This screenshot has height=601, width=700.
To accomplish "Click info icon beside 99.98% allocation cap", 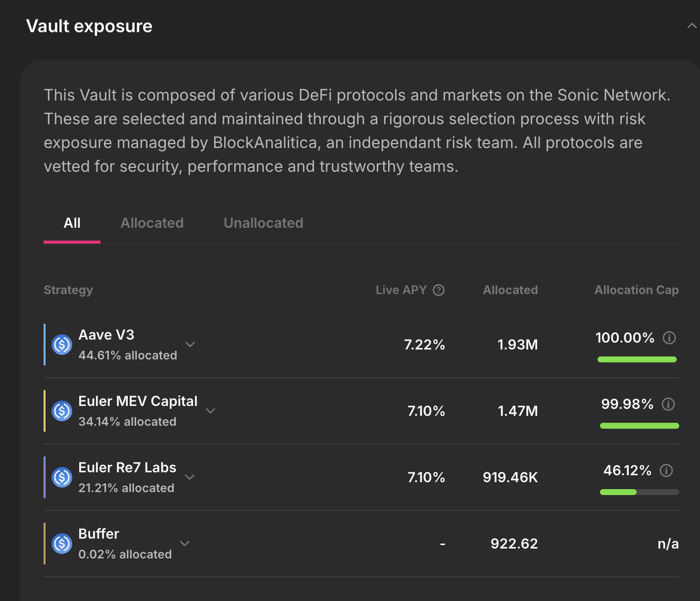I will (x=668, y=404).
